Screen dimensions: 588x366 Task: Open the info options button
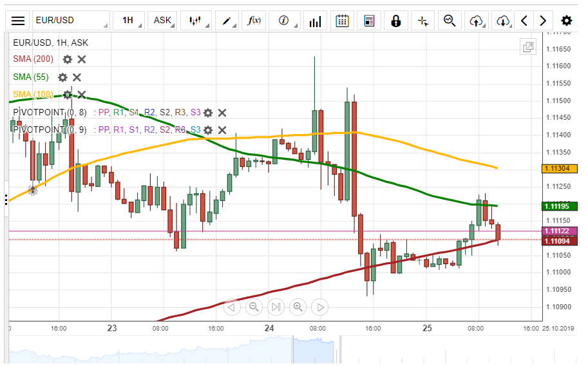coord(285,20)
